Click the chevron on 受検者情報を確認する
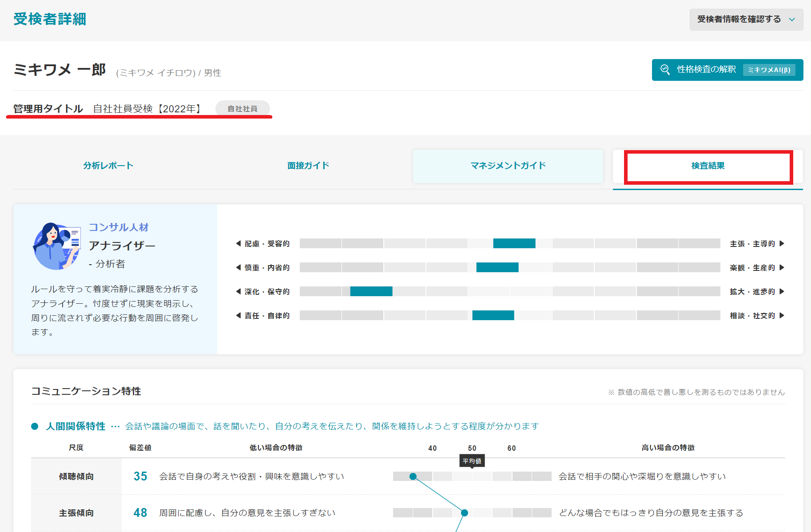Screen dimensions: 811x532 [791, 20]
